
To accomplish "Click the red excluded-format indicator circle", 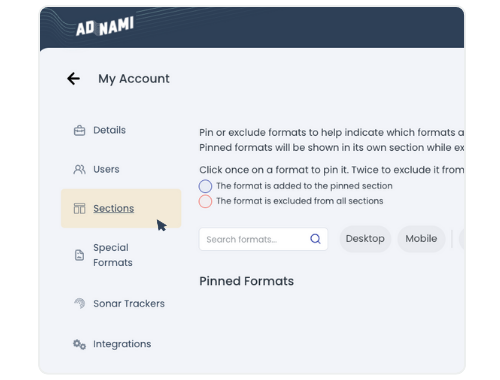I will (x=205, y=201).
